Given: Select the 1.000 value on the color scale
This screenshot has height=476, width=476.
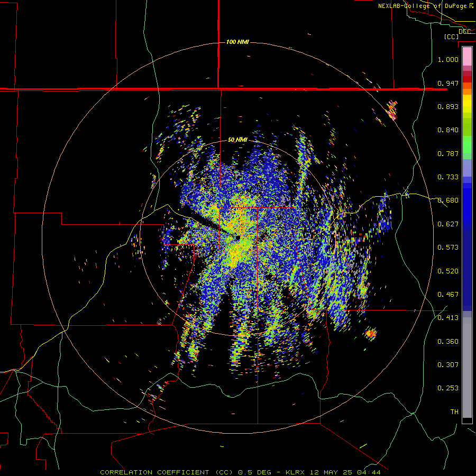Looking at the screenshot, I should [448, 59].
